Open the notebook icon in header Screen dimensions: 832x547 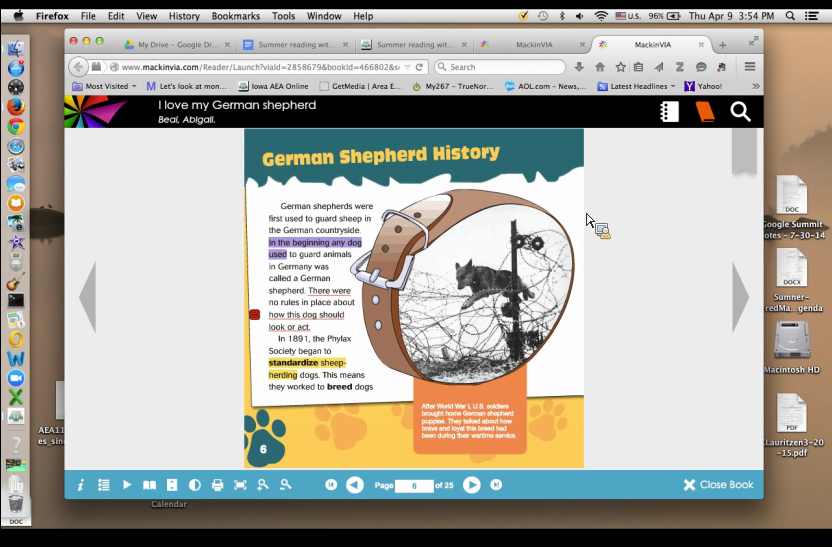[x=670, y=111]
